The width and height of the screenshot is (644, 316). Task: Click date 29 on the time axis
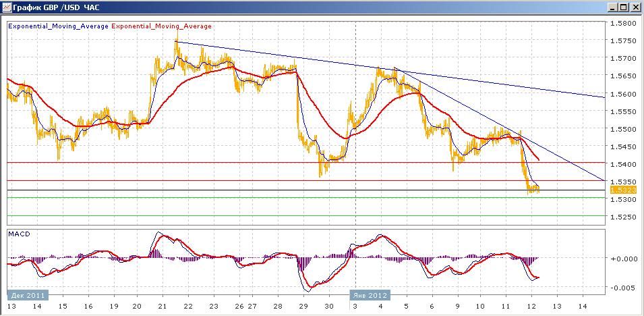pyautogui.click(x=303, y=307)
